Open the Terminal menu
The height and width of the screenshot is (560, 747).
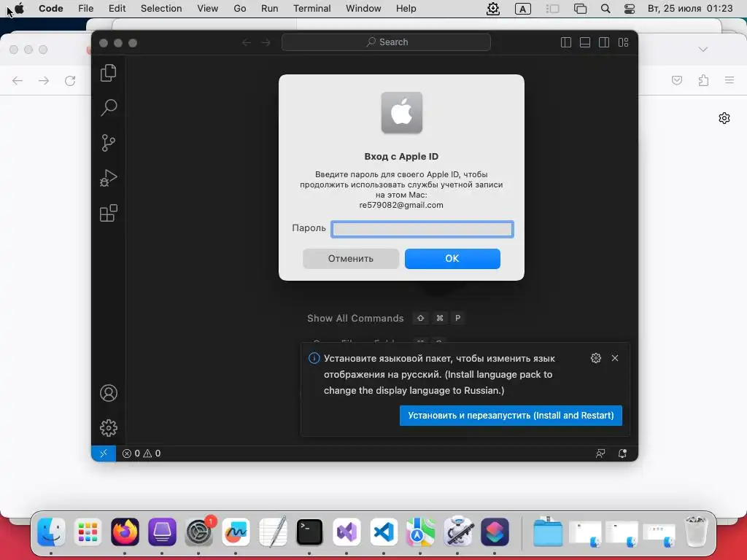click(x=312, y=9)
